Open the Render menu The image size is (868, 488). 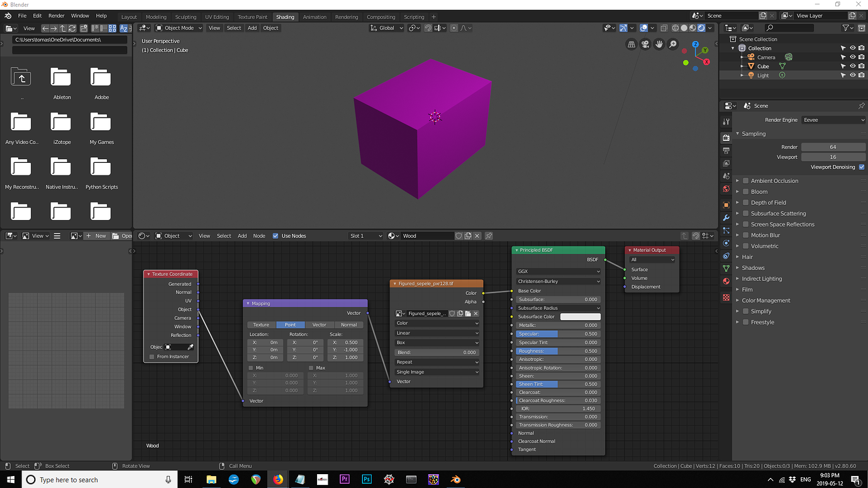tap(57, 15)
